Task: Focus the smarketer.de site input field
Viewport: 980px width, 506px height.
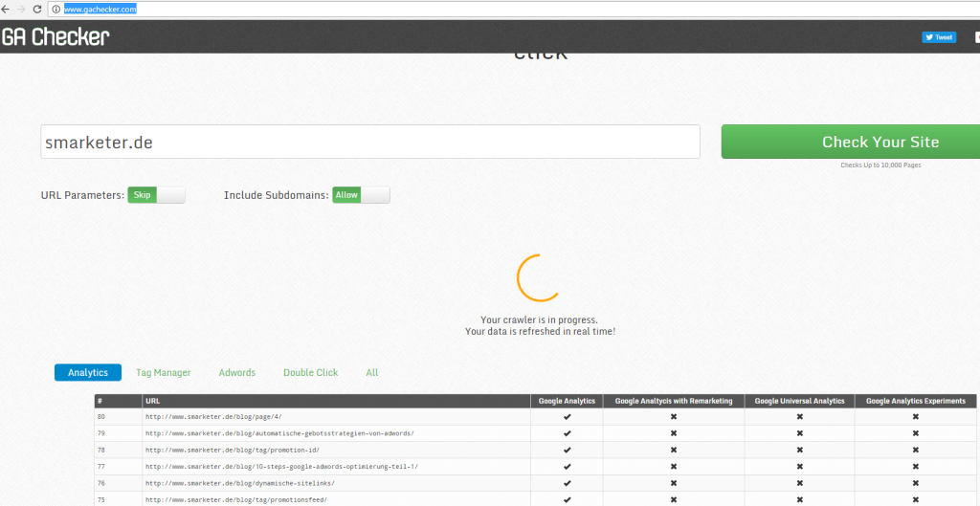Action: point(370,142)
